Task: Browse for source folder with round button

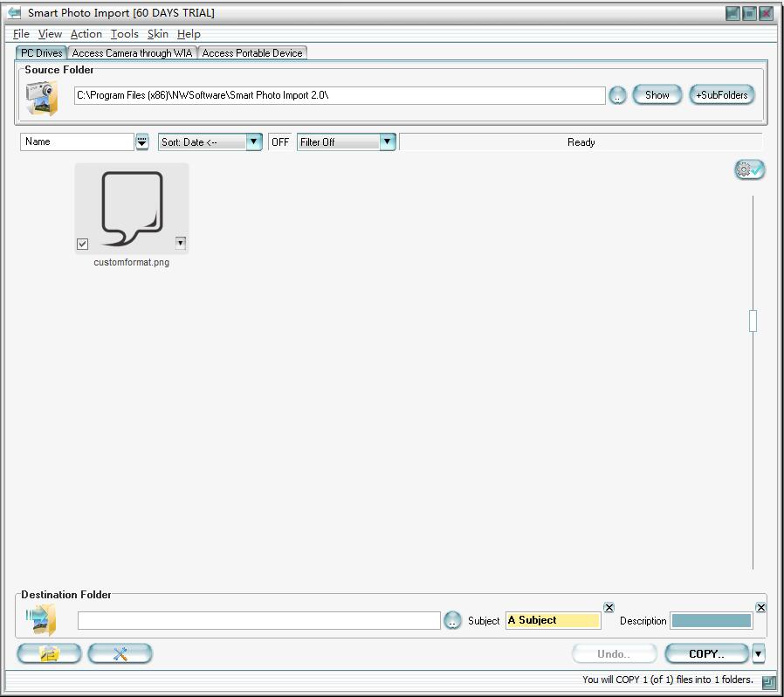Action: point(617,95)
